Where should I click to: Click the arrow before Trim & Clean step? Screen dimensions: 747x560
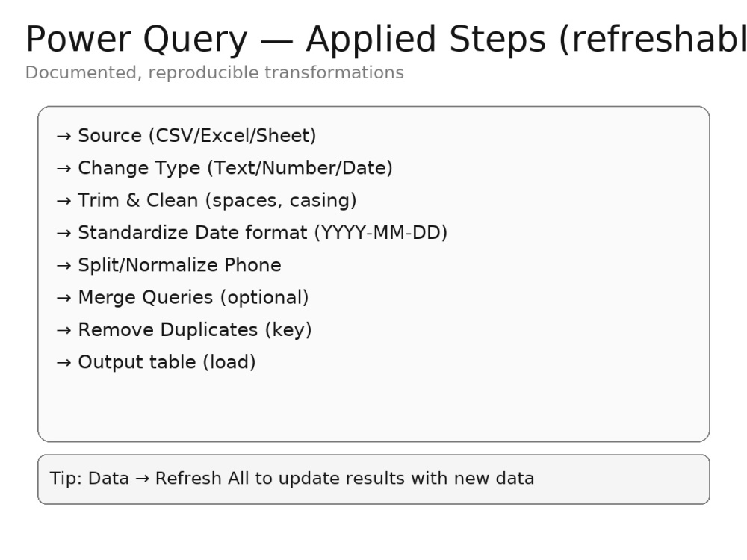(63, 201)
